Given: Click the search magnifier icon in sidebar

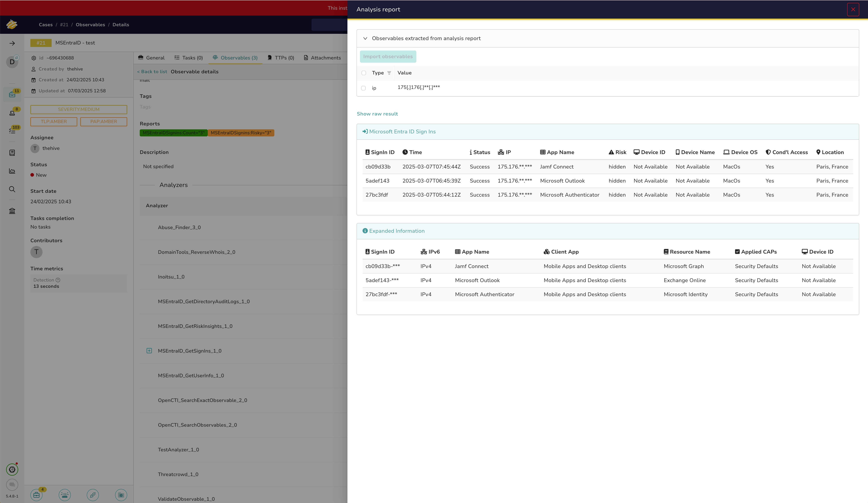Looking at the screenshot, I should 12,189.
